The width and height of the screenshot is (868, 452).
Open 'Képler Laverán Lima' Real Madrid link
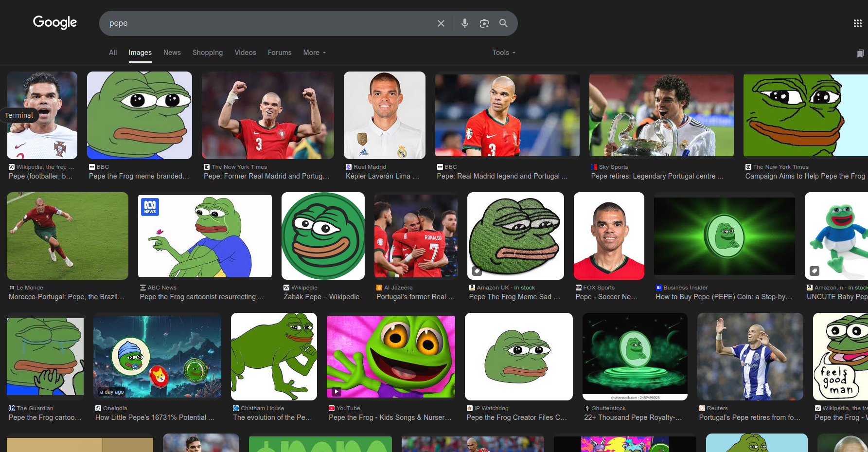click(x=382, y=176)
